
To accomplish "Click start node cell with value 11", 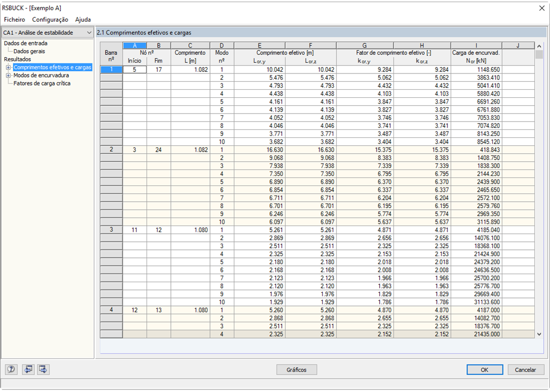I will pyautogui.click(x=135, y=230).
